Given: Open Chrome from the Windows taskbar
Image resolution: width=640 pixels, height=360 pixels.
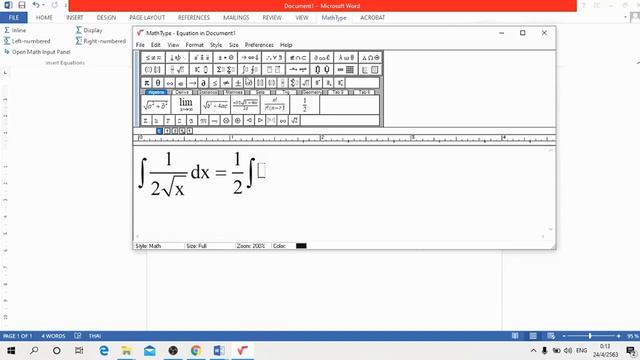Looking at the screenshot, I should click(196, 351).
